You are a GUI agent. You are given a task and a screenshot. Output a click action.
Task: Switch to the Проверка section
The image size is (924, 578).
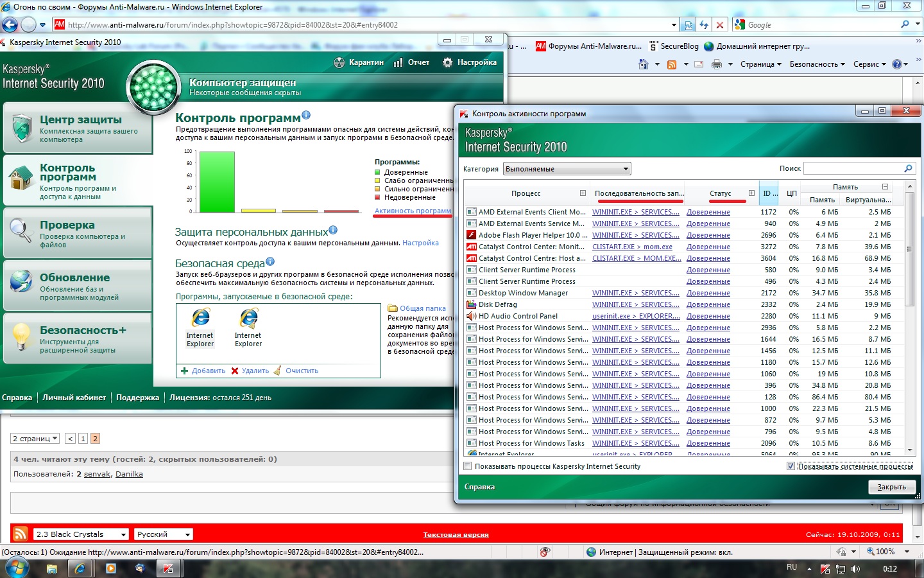pos(77,232)
